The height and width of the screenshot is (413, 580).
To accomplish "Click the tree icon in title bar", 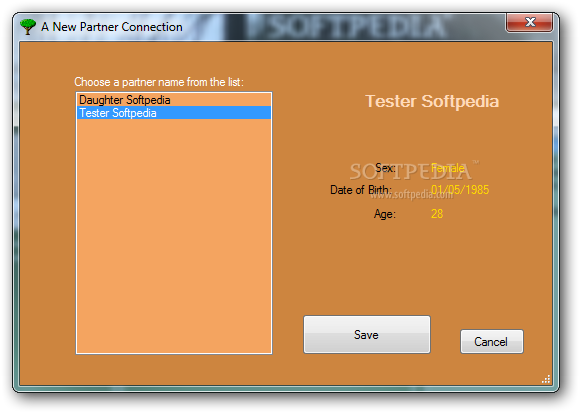I will pyautogui.click(x=28, y=27).
